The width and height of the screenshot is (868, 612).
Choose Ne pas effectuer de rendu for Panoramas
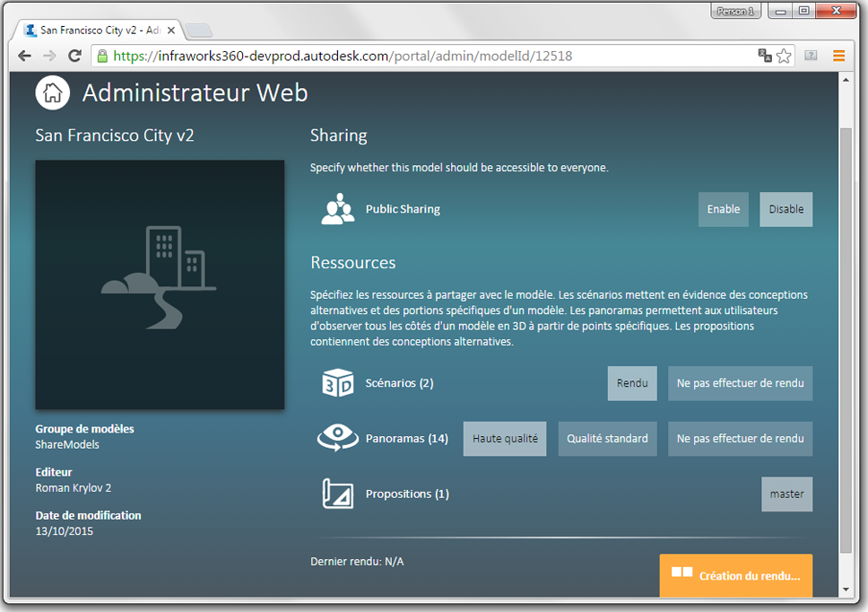tap(740, 439)
